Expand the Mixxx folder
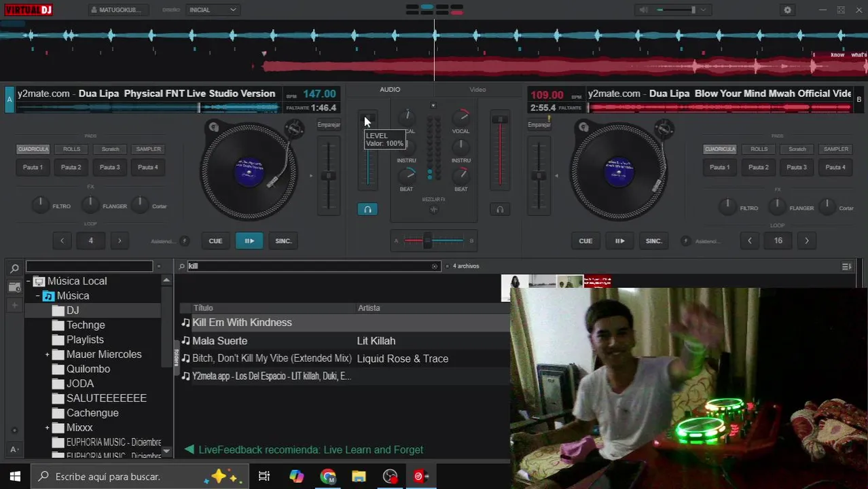The image size is (868, 489). click(x=48, y=428)
